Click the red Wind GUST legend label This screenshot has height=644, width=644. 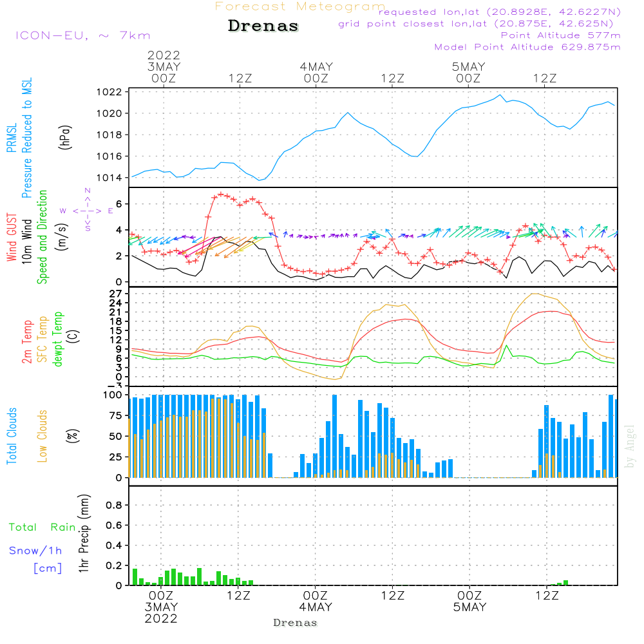click(x=11, y=238)
